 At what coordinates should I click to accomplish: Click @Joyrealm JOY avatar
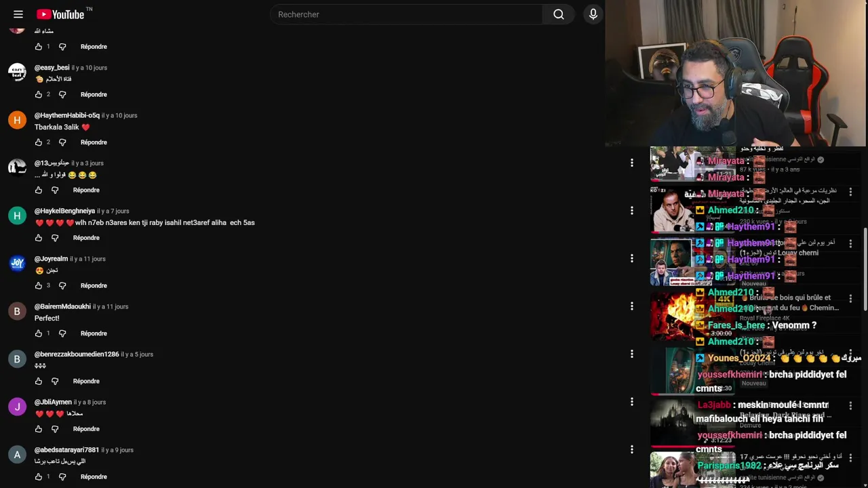[x=17, y=263]
